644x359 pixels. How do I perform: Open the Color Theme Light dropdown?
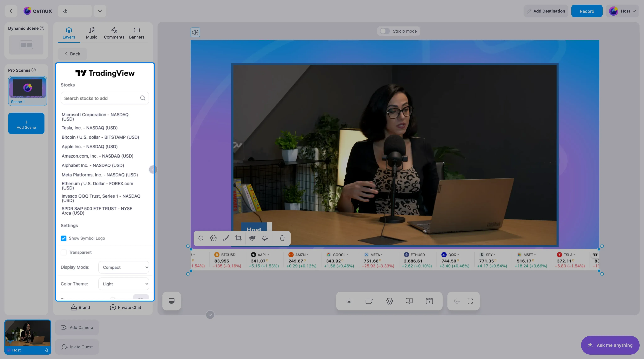124,284
